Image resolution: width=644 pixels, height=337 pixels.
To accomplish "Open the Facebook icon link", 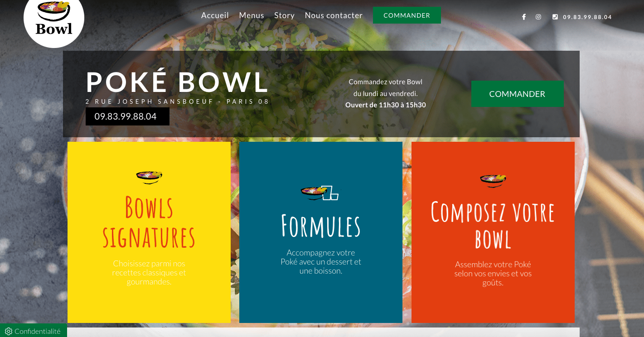I will [x=524, y=17].
